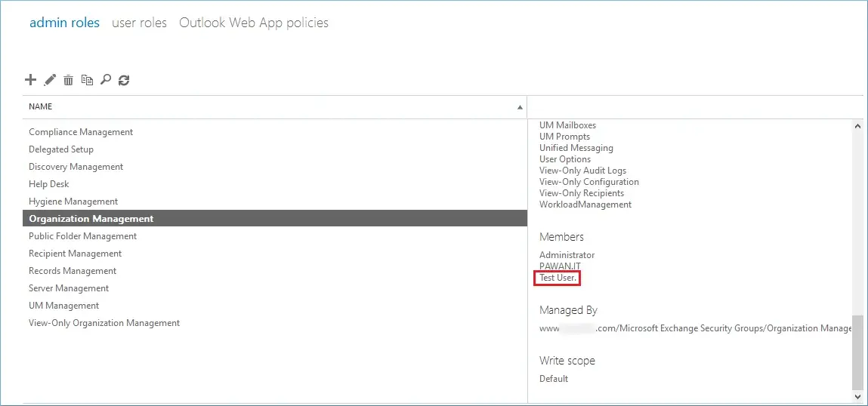Toggle the NAME column sort arrow
Image resolution: width=868 pixels, height=406 pixels.
tap(520, 107)
